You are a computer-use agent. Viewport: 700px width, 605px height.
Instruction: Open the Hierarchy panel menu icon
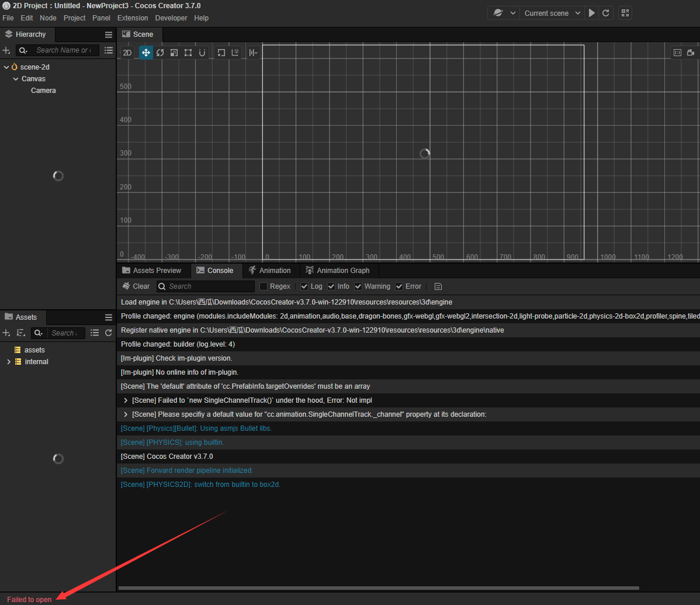click(x=109, y=34)
